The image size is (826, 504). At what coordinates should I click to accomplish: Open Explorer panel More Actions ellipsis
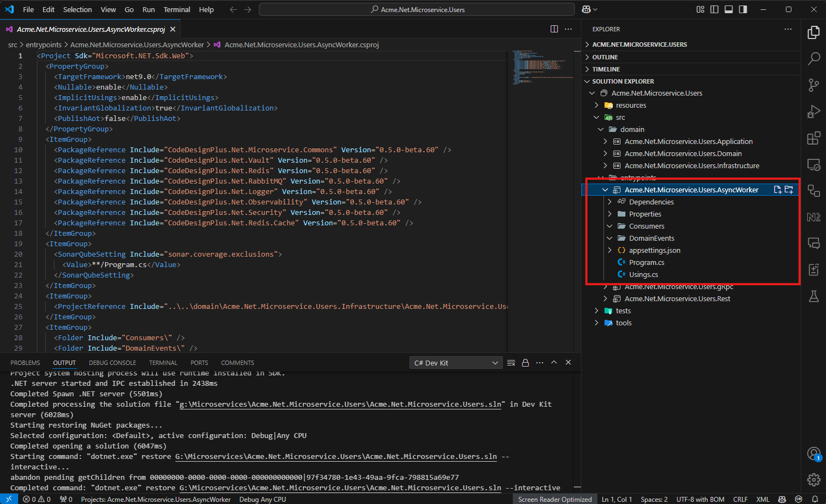[x=788, y=29]
